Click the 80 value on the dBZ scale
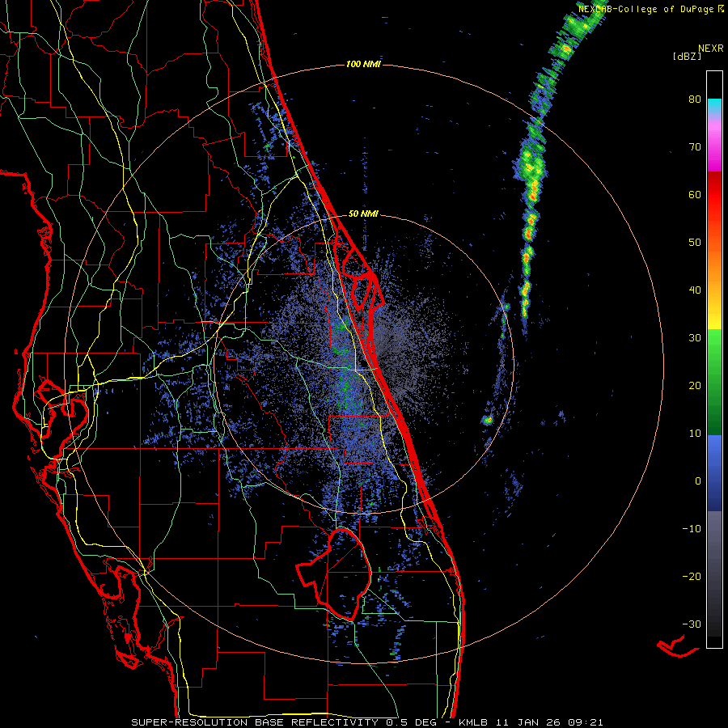This screenshot has width=728, height=728. [x=695, y=99]
